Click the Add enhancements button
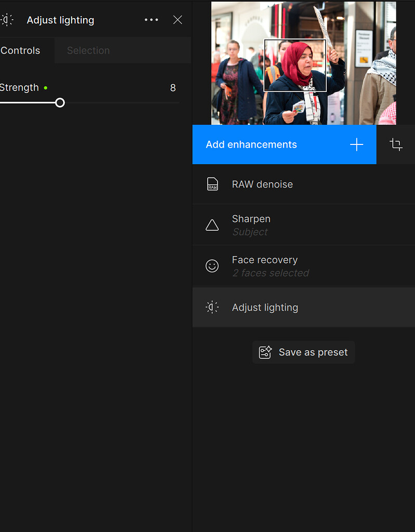This screenshot has width=415, height=532. pyautogui.click(x=284, y=144)
